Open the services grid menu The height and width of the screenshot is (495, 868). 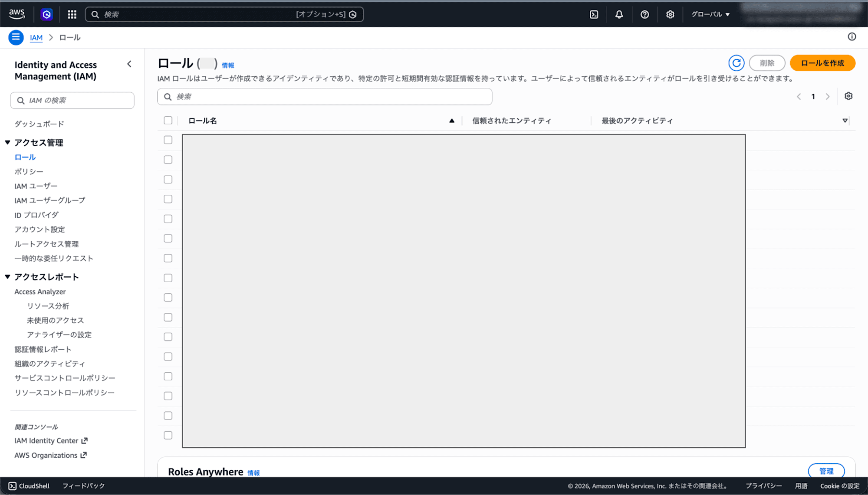(x=72, y=14)
